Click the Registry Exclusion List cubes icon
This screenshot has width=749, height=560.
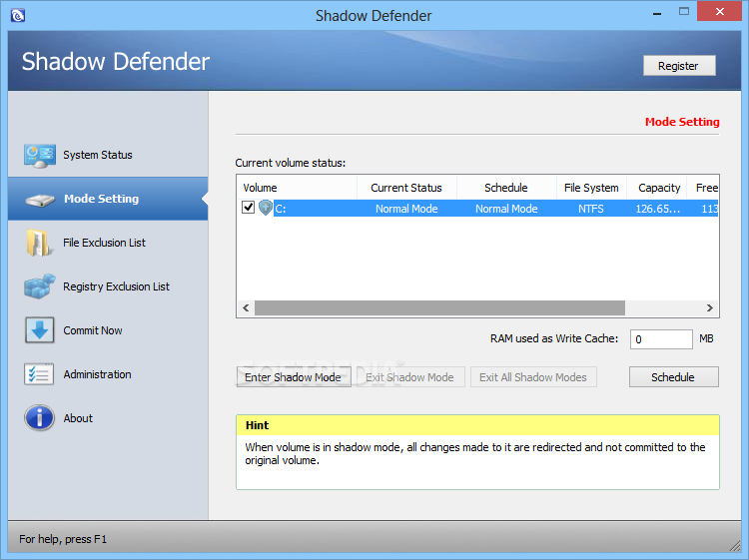40,286
